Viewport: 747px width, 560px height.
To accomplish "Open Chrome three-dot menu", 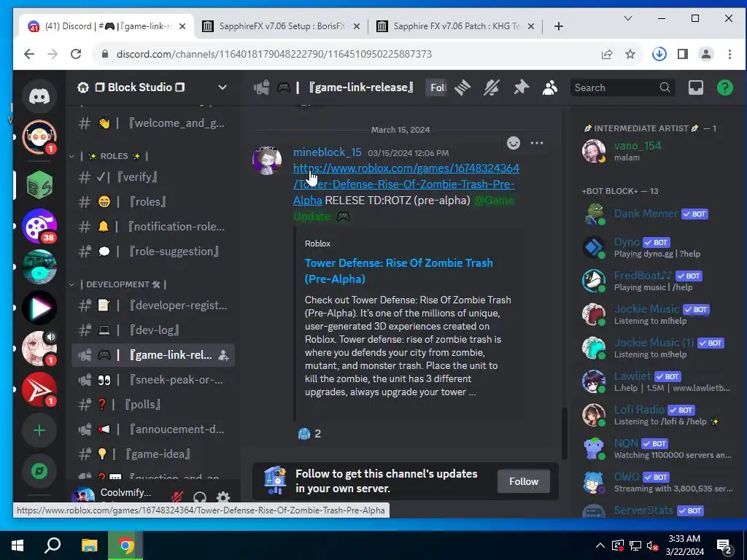I will [x=729, y=54].
